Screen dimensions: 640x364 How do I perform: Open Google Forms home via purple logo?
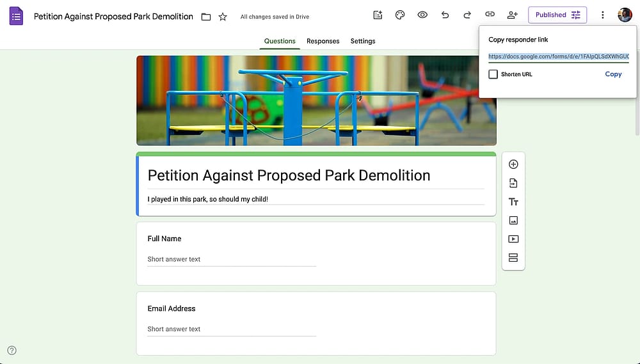point(17,17)
